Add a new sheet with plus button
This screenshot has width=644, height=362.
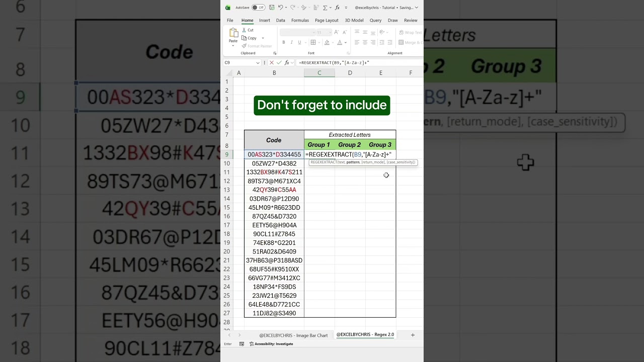413,335
